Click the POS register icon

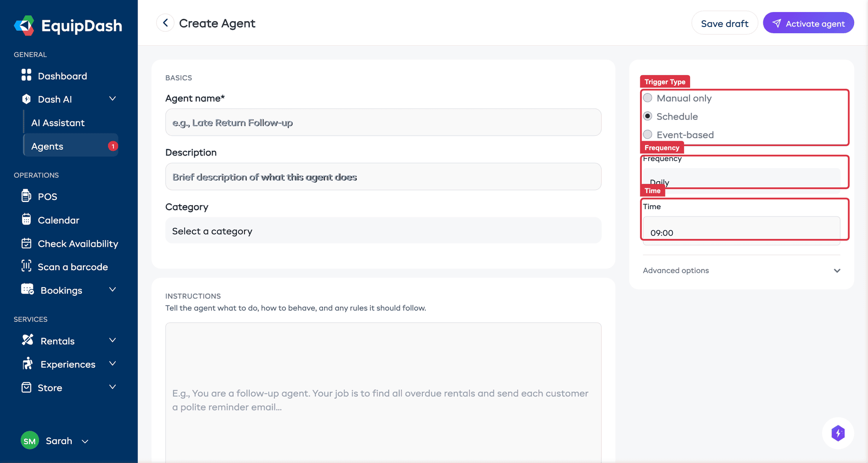[27, 196]
